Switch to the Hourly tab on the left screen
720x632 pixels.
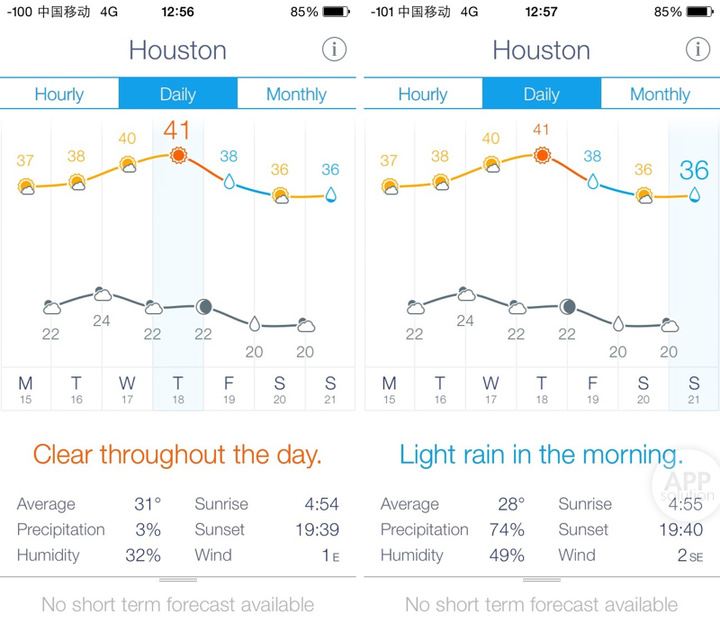coord(59,94)
